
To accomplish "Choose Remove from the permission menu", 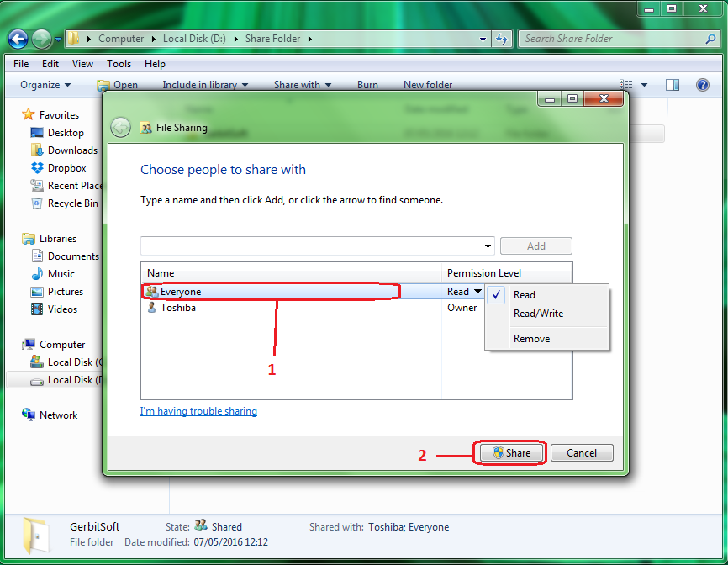I will tap(531, 338).
